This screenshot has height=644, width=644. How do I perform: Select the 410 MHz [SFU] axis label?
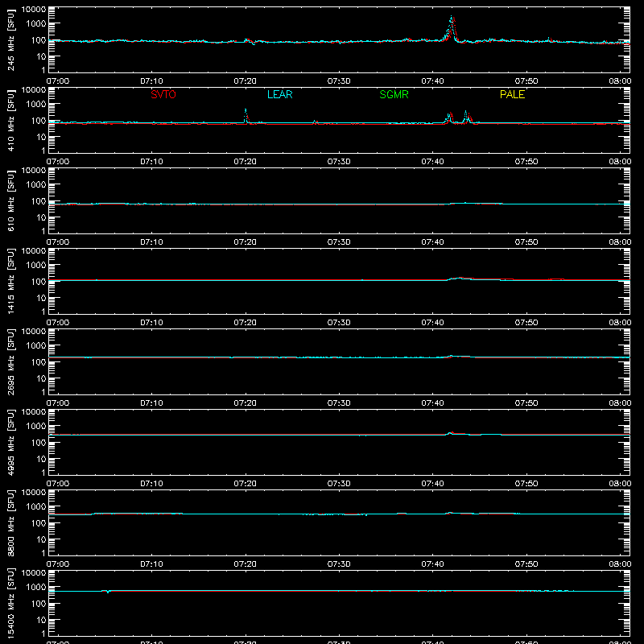tap(10, 120)
